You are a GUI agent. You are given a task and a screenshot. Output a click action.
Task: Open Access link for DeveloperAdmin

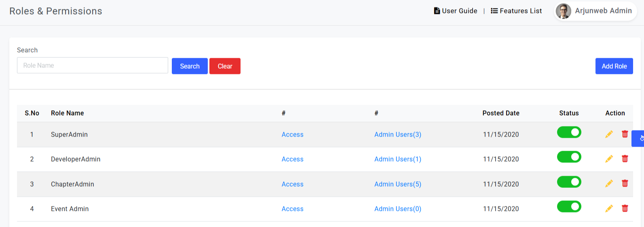(292, 159)
